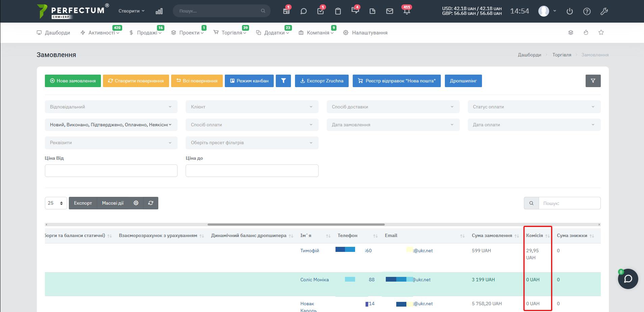This screenshot has width=644, height=312.
Task: Open the Продажі menu
Action: 147,33
